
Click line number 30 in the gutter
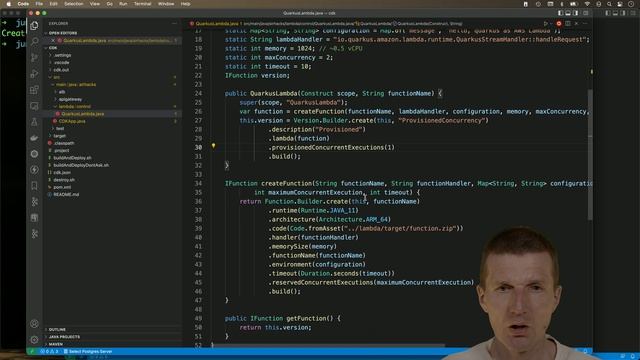(198, 147)
